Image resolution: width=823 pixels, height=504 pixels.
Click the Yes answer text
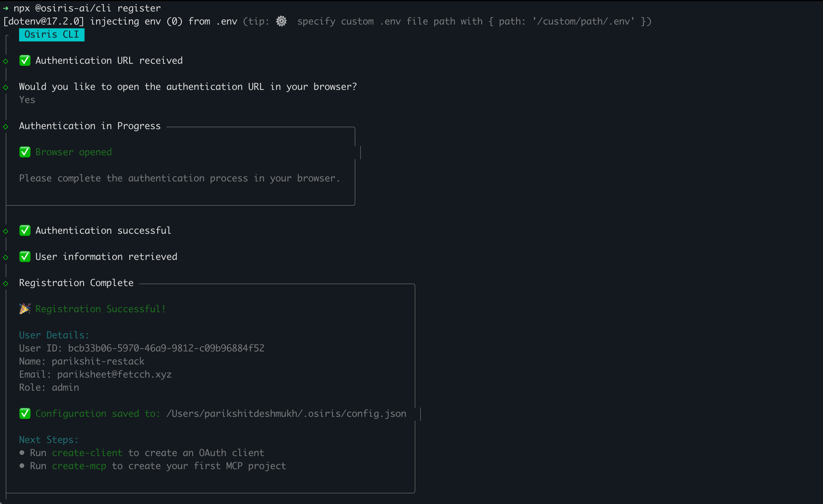(27, 100)
